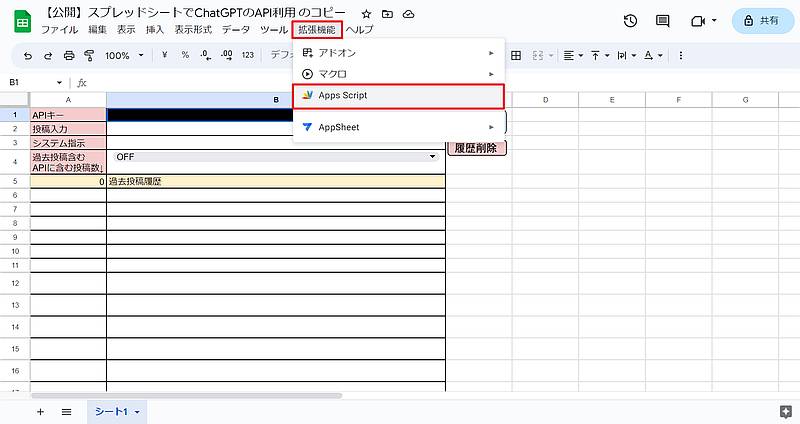Open the 123 number format menu
800x424 pixels.
248,55
